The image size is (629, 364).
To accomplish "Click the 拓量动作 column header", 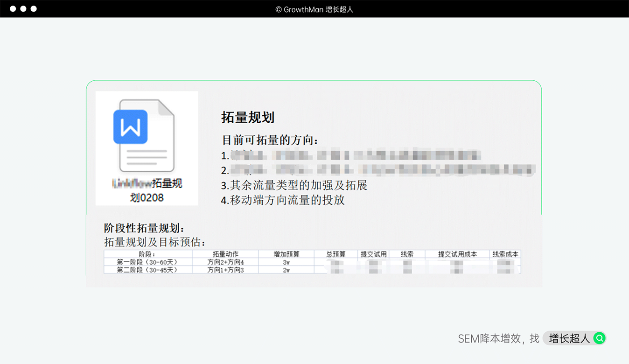I will point(225,254).
